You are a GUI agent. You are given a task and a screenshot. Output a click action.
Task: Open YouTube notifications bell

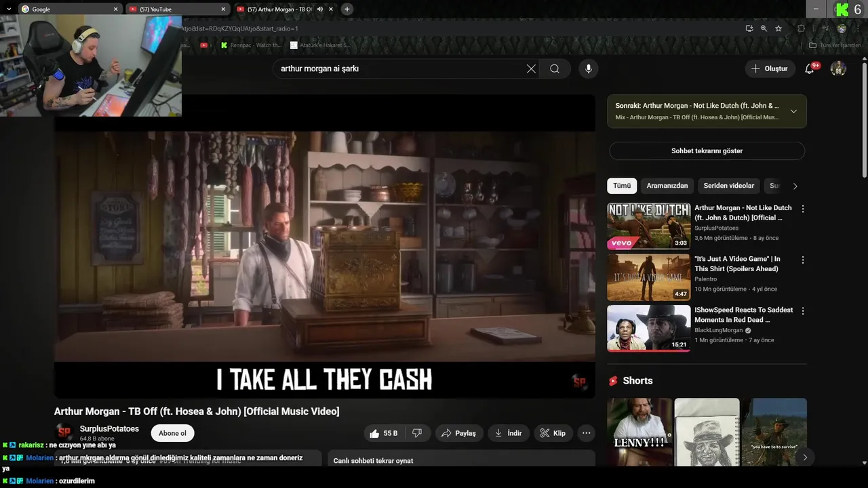(809, 68)
